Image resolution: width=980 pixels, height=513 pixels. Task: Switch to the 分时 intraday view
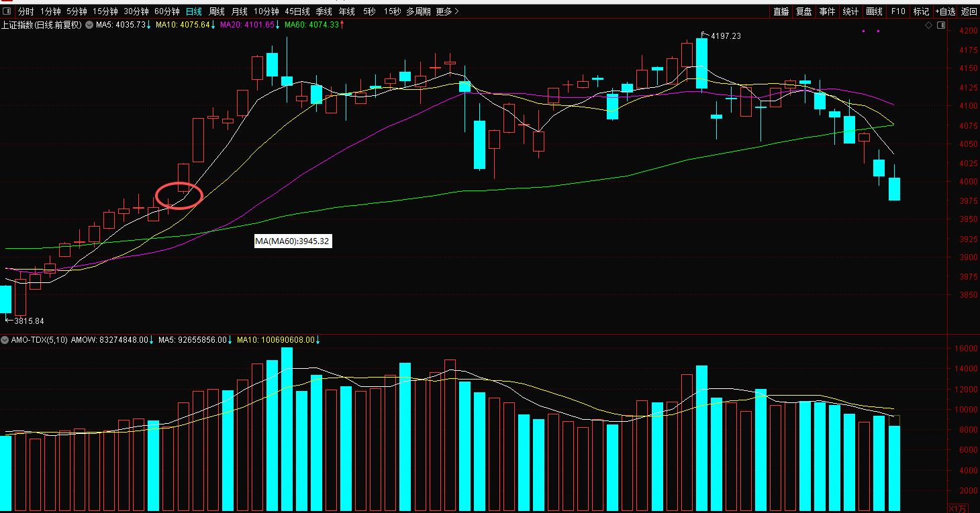tap(26, 11)
